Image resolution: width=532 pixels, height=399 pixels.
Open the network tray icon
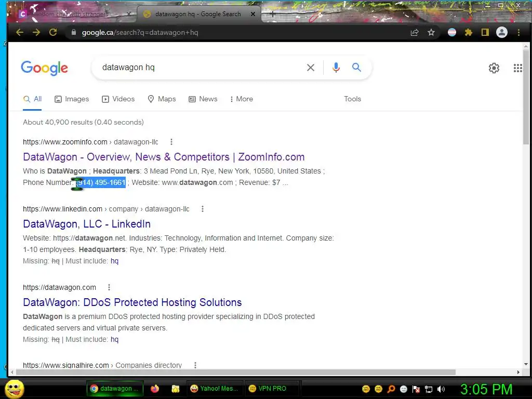(x=429, y=389)
